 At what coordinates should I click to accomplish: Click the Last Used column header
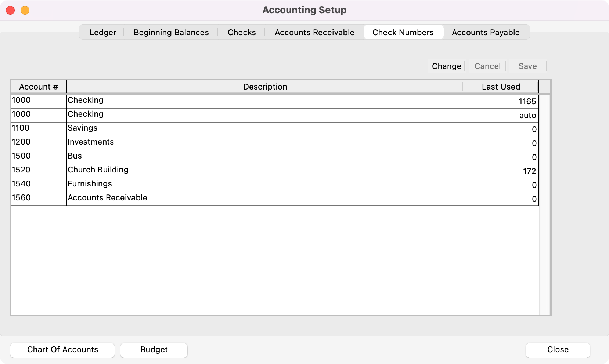(x=501, y=87)
